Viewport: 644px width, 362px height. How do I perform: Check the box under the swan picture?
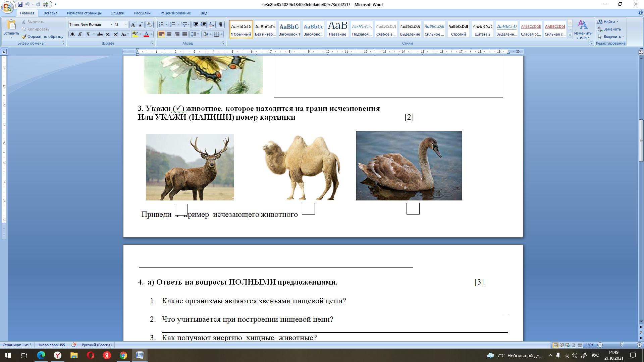pyautogui.click(x=413, y=209)
